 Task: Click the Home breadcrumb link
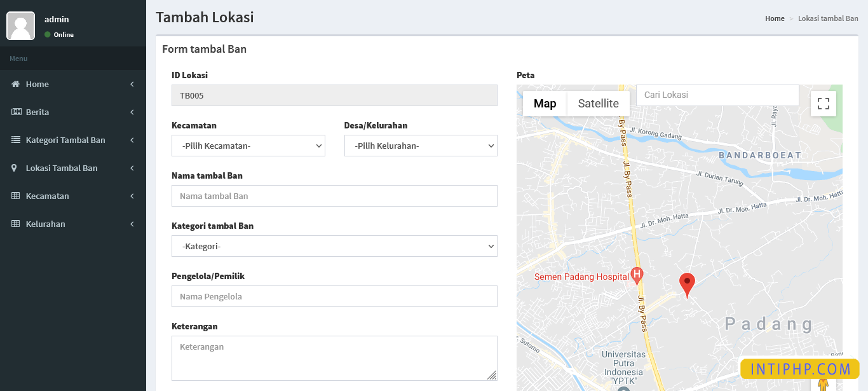[775, 18]
